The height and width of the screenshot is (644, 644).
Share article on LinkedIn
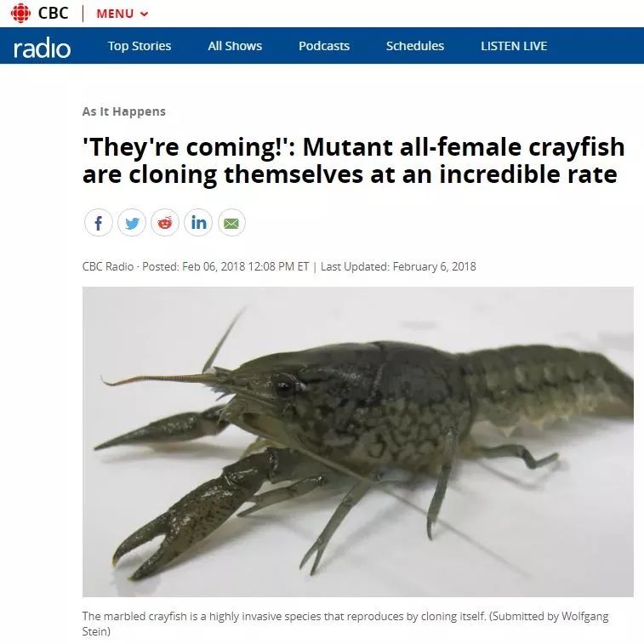(x=198, y=223)
